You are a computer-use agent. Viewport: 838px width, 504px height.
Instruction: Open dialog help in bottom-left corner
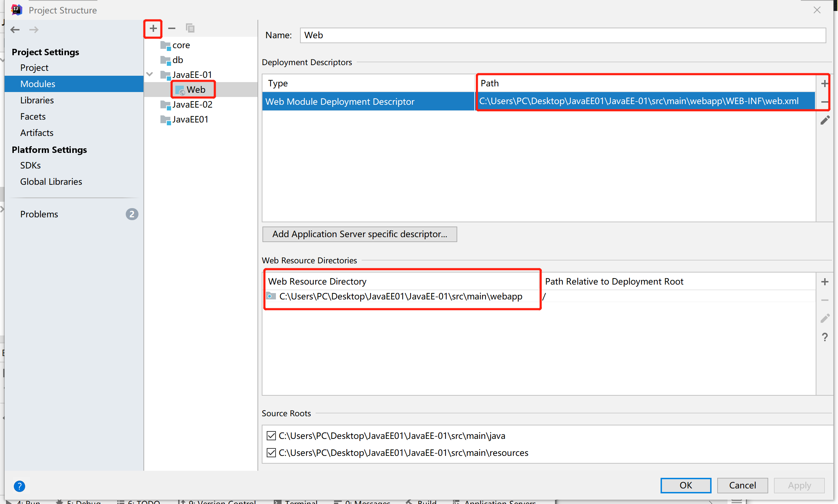(19, 486)
